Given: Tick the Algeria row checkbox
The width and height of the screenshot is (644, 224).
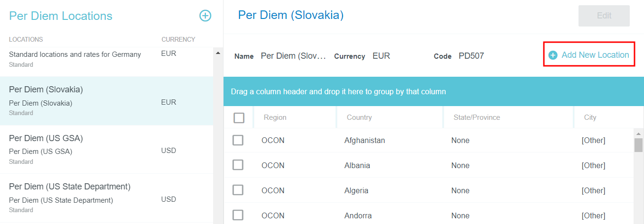Looking at the screenshot, I should (238, 190).
